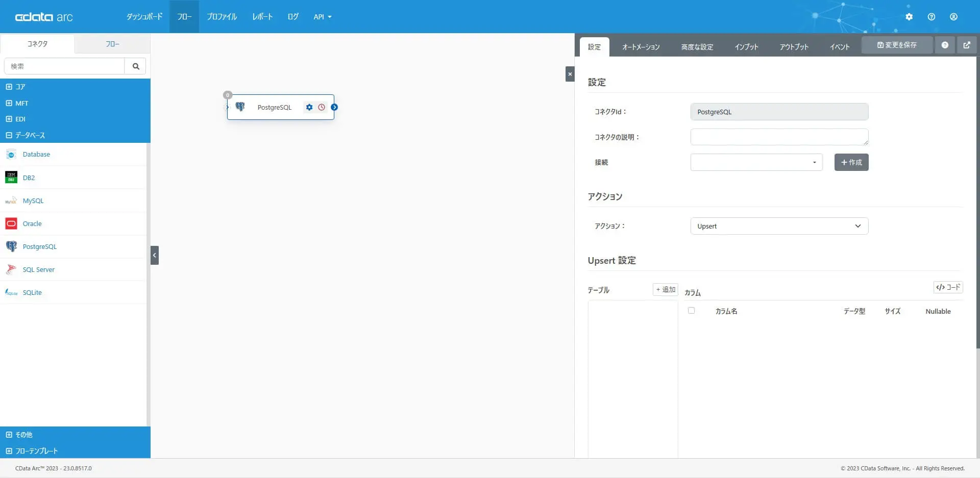Switch to the インプット tab
This screenshot has width=980, height=478.
coord(746,47)
